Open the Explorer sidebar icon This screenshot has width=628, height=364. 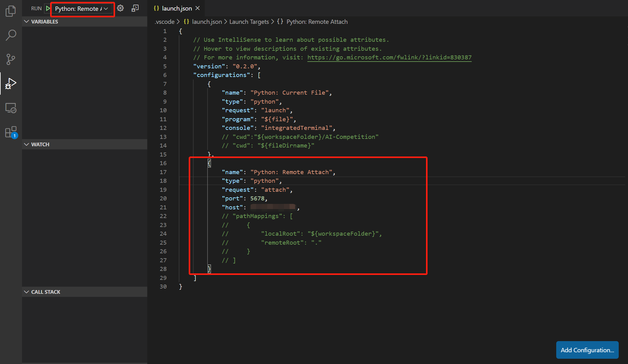(x=11, y=11)
